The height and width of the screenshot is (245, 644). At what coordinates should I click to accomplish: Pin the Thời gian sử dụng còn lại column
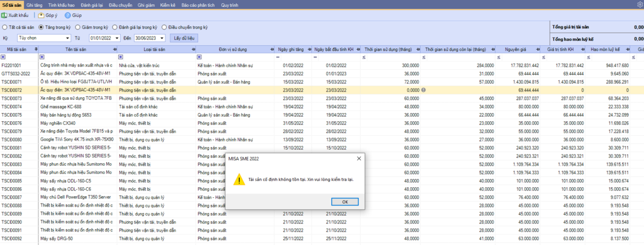click(493, 49)
